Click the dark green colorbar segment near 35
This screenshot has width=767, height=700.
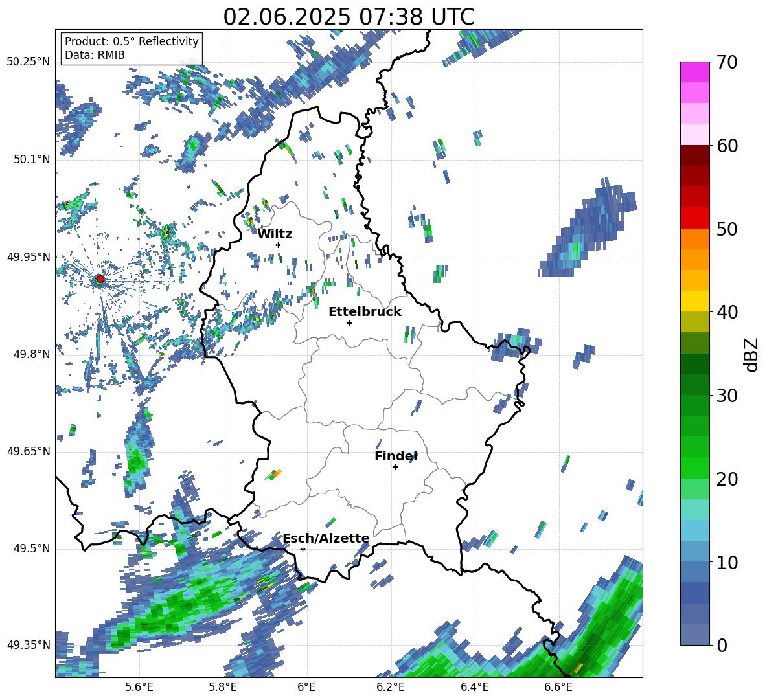tap(694, 364)
